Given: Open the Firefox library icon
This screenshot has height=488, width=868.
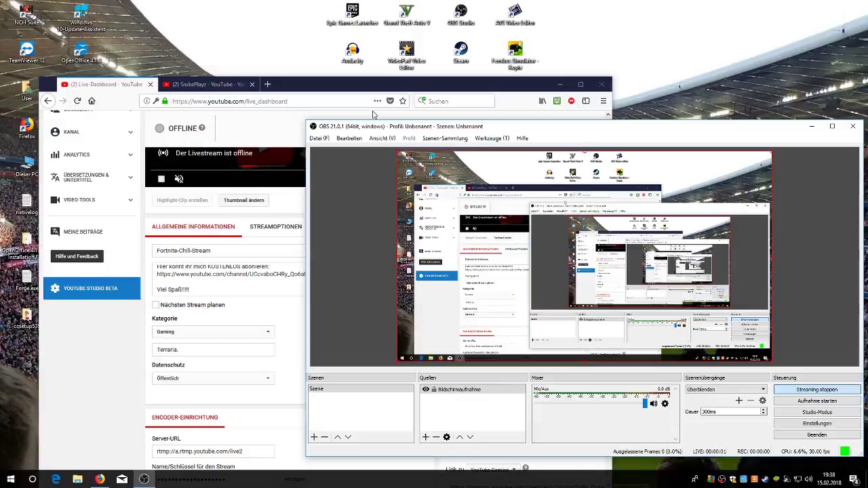Looking at the screenshot, I should pos(542,101).
